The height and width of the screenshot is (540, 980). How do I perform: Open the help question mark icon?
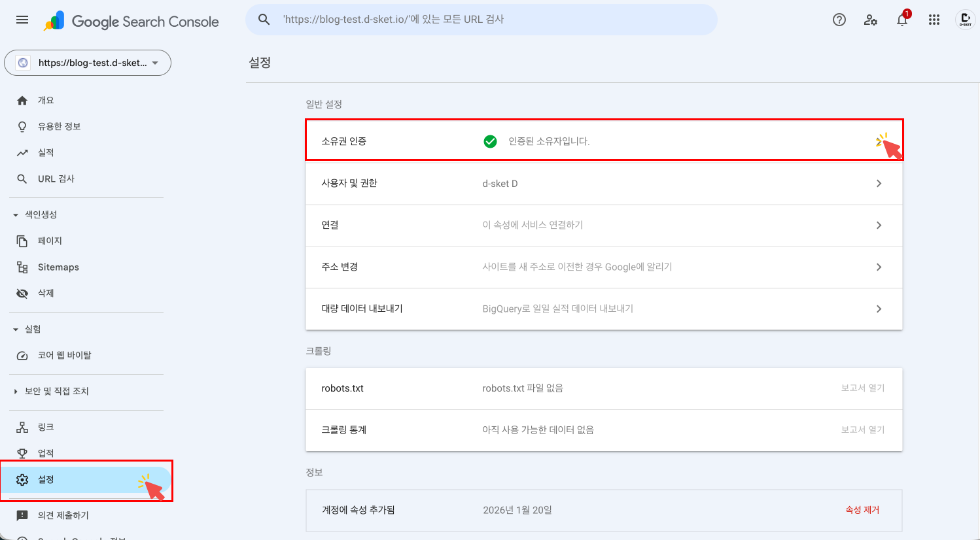click(839, 20)
